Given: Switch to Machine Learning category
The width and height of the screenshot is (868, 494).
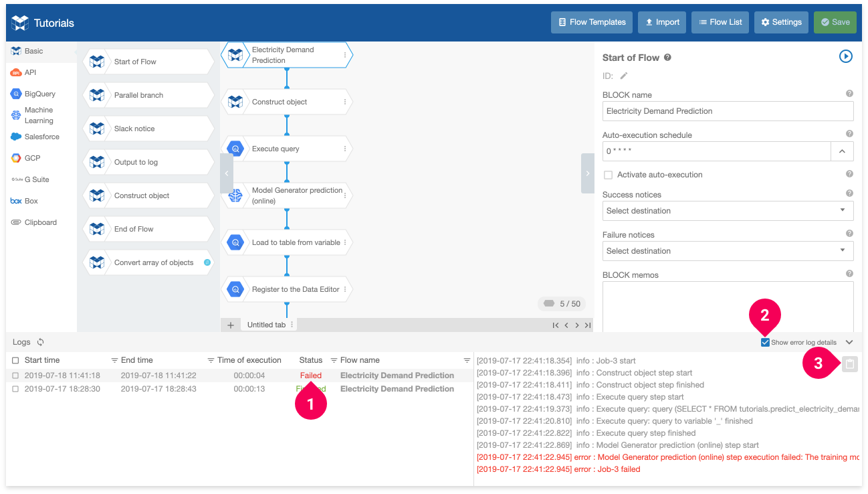Looking at the screenshot, I should point(41,115).
